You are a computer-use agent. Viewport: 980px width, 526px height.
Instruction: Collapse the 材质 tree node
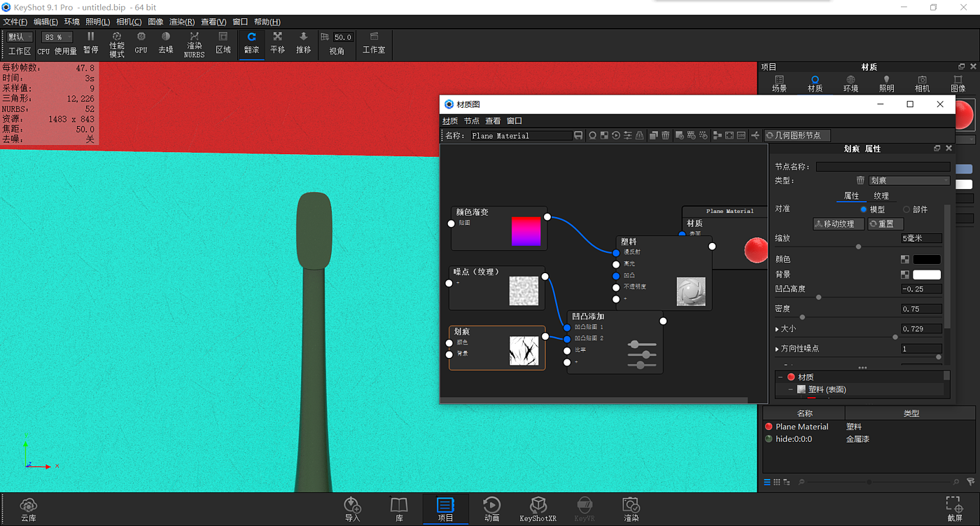(x=780, y=377)
